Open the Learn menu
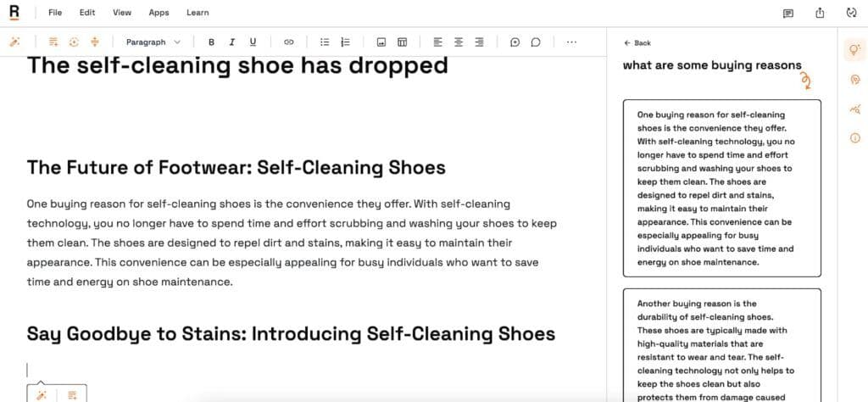 tap(198, 12)
